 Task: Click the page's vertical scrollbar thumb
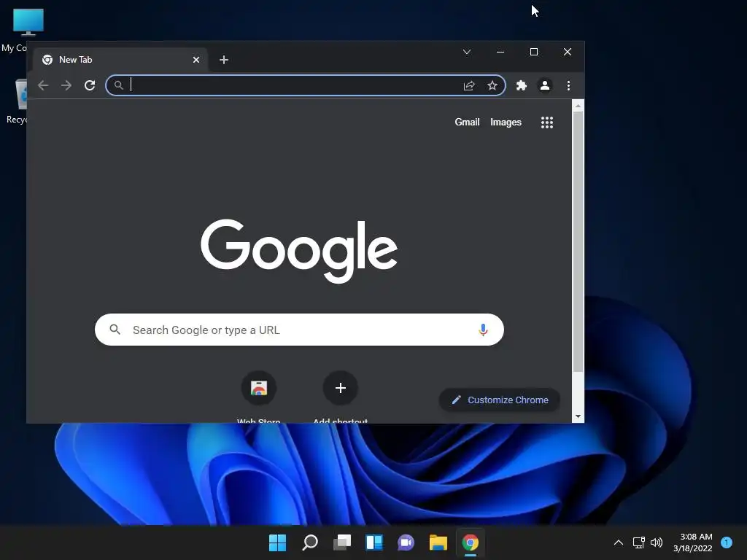(578, 242)
